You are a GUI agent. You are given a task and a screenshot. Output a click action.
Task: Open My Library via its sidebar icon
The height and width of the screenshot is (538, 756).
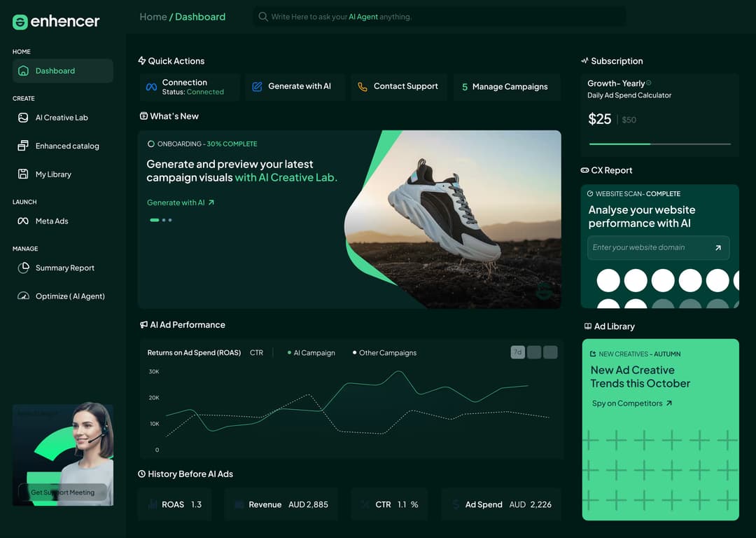point(24,174)
